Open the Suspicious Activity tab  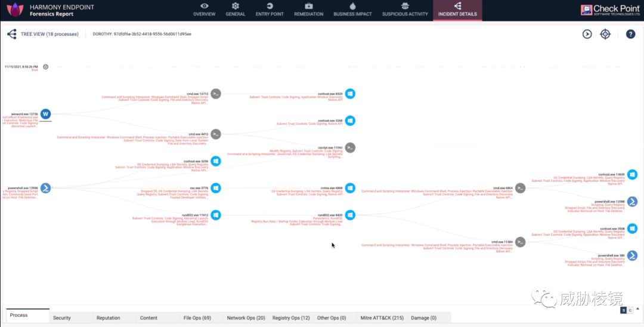(404, 10)
